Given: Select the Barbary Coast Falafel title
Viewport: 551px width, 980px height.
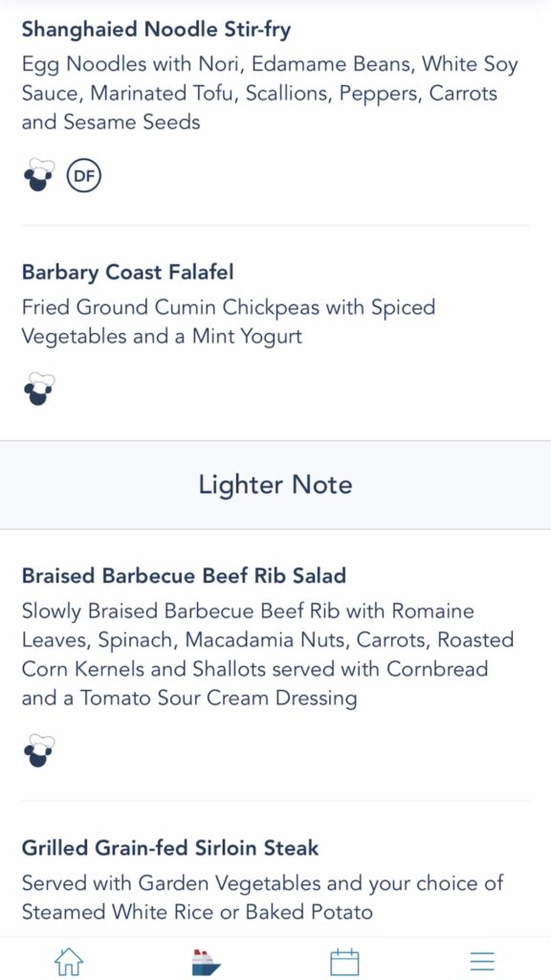Looking at the screenshot, I should click(x=128, y=272).
